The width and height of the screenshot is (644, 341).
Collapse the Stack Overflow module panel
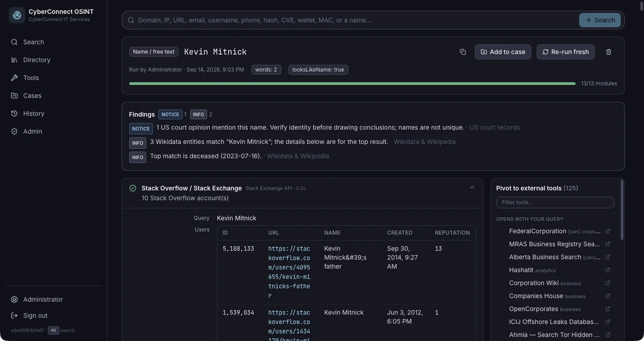(472, 188)
